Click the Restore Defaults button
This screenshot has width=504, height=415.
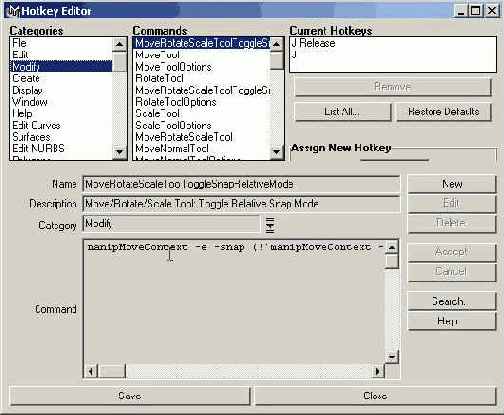tap(444, 112)
